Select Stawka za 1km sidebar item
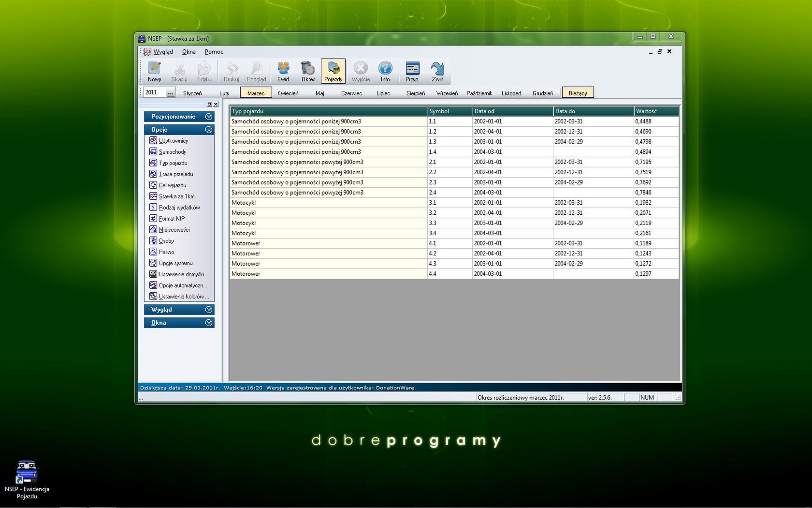812x508 pixels. pos(172,196)
